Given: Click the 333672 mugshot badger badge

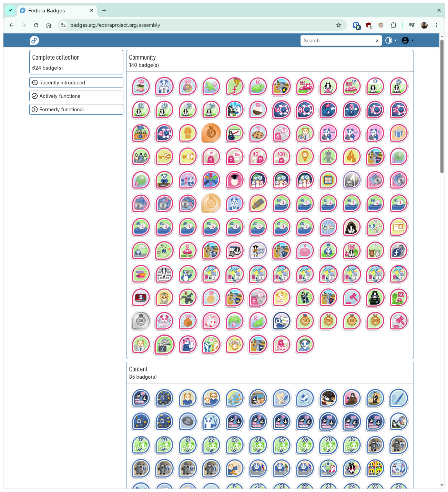Looking at the screenshot, I should click(164, 274).
